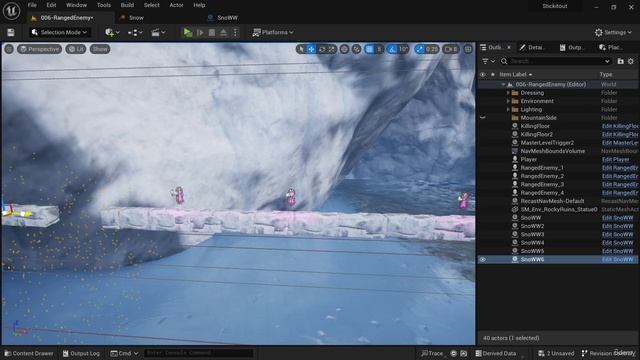
Task: Expand the Lighting folder
Action: [x=508, y=109]
